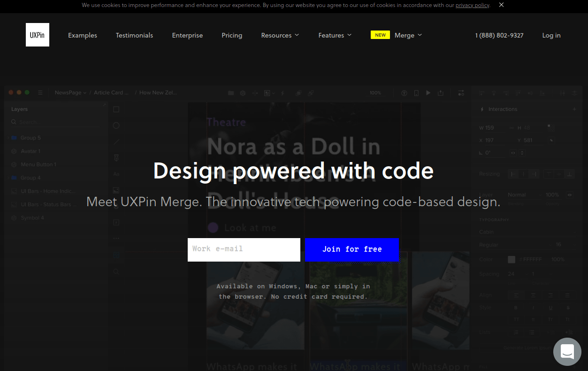Click the Join for free button
This screenshot has height=371, width=588.
tap(352, 249)
